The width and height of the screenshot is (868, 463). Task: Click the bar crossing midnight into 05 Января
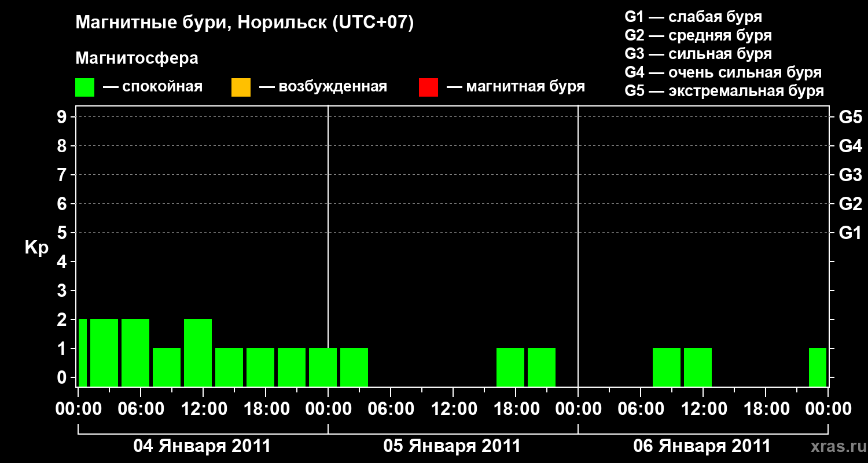[323, 367]
